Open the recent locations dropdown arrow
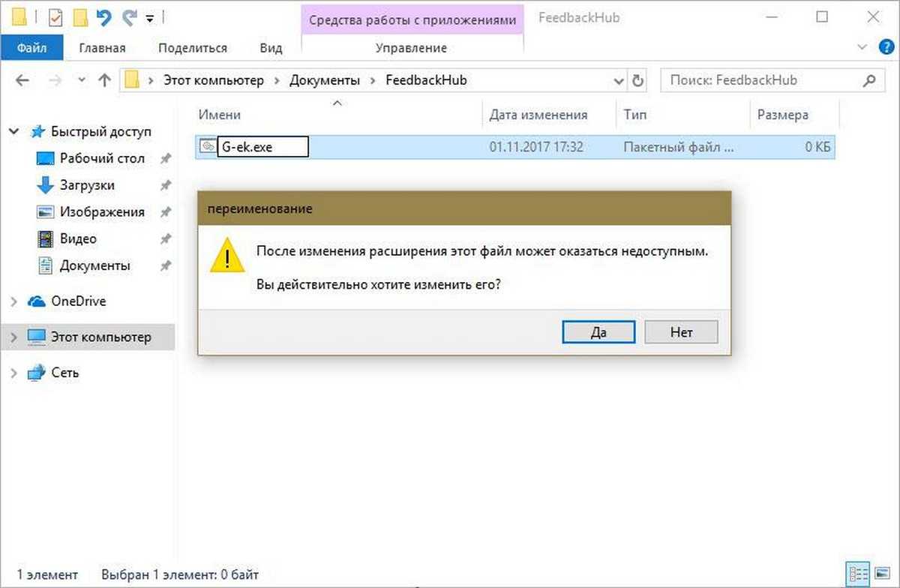This screenshot has height=588, width=900. [82, 80]
